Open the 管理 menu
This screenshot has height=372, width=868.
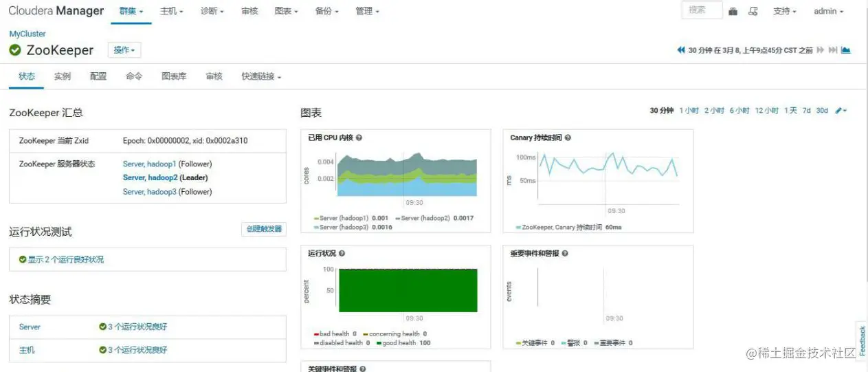367,11
